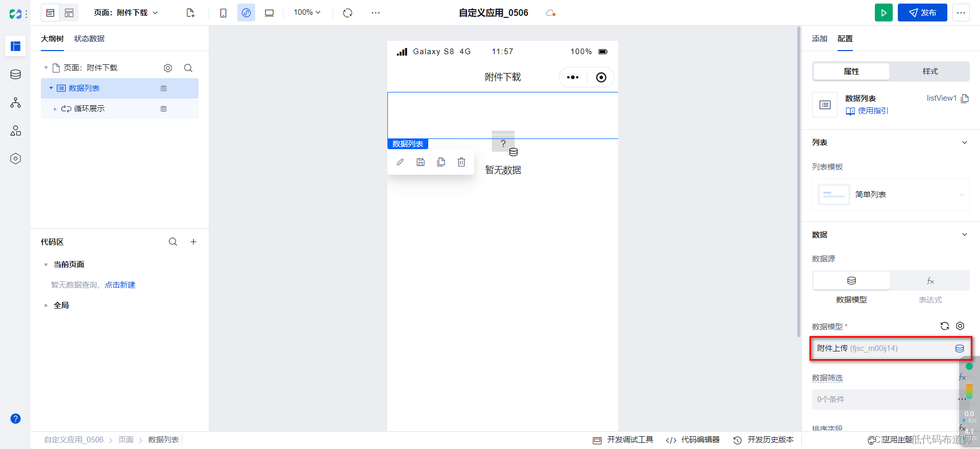The height and width of the screenshot is (449, 980).
Task: Select mini program preview mode
Action: coord(246,13)
